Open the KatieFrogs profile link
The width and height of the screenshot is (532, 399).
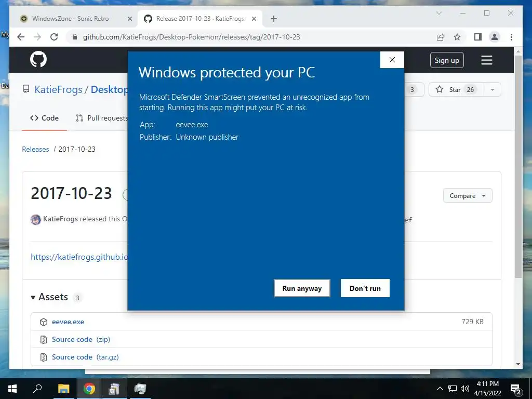coord(60,219)
